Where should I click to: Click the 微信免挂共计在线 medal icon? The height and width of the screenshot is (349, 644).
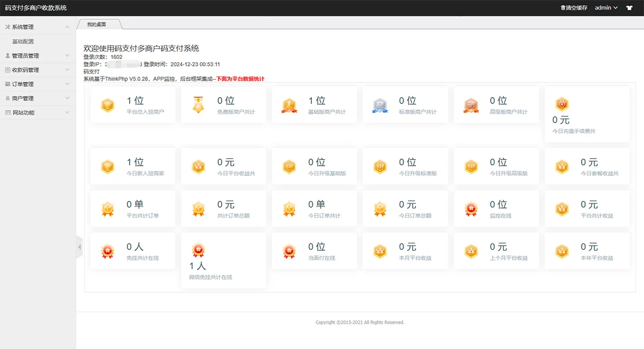point(199,250)
